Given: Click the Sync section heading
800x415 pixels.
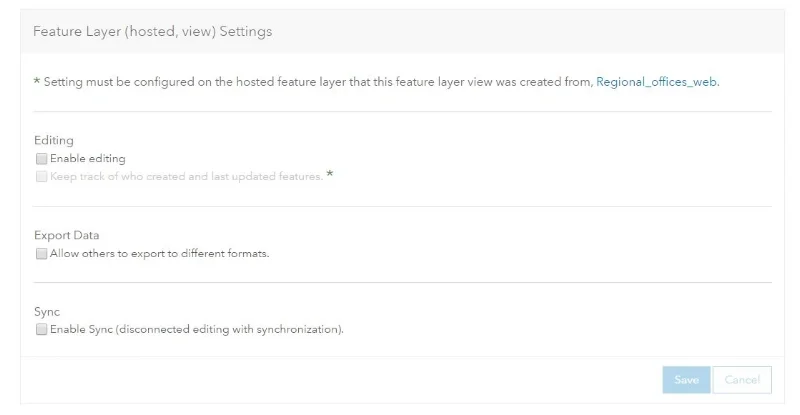Looking at the screenshot, I should (46, 312).
